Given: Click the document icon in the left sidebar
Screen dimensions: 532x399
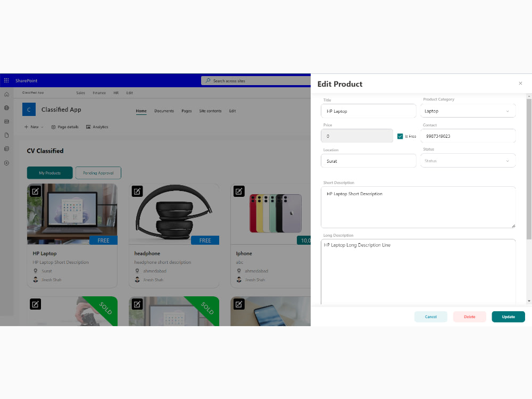Looking at the screenshot, I should [x=6, y=135].
